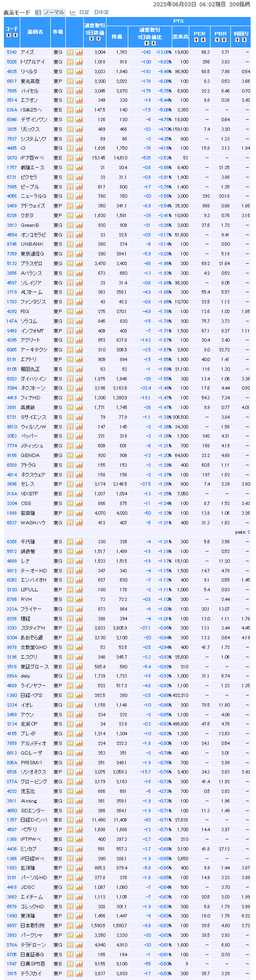Sort ascending by PER column
This screenshot has width=256, height=980.
tap(196, 40)
